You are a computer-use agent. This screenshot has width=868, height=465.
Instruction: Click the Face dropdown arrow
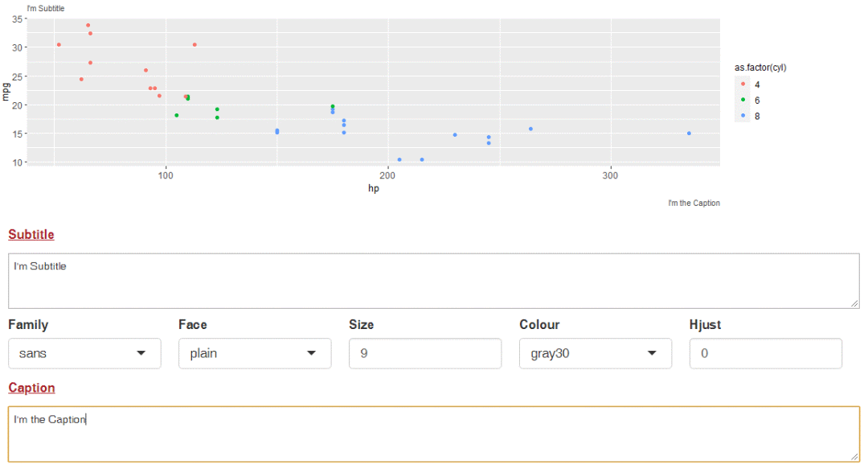tap(312, 353)
